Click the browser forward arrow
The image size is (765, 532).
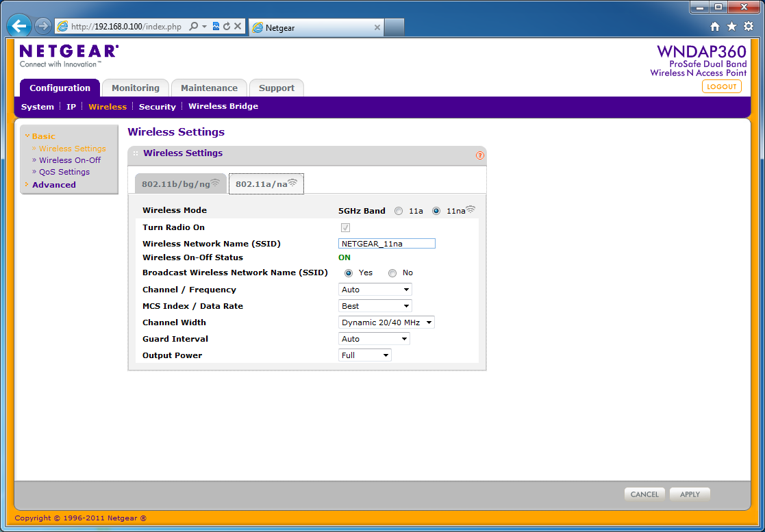point(43,26)
